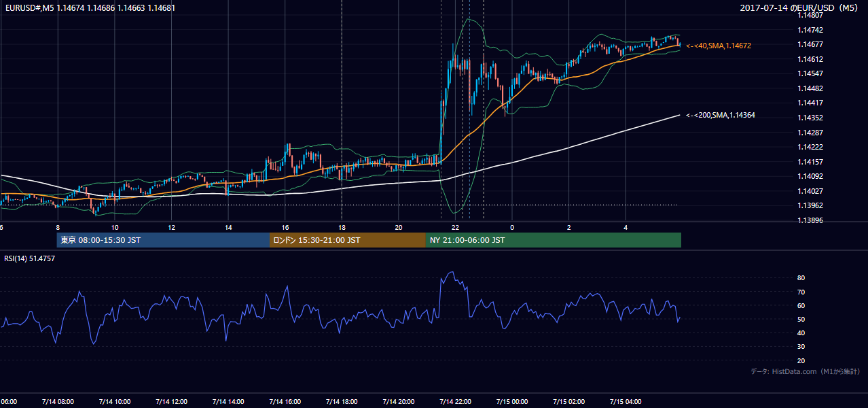Screen dimensions: 868x408
Task: Click RSI scale label 60
Action: (801, 305)
